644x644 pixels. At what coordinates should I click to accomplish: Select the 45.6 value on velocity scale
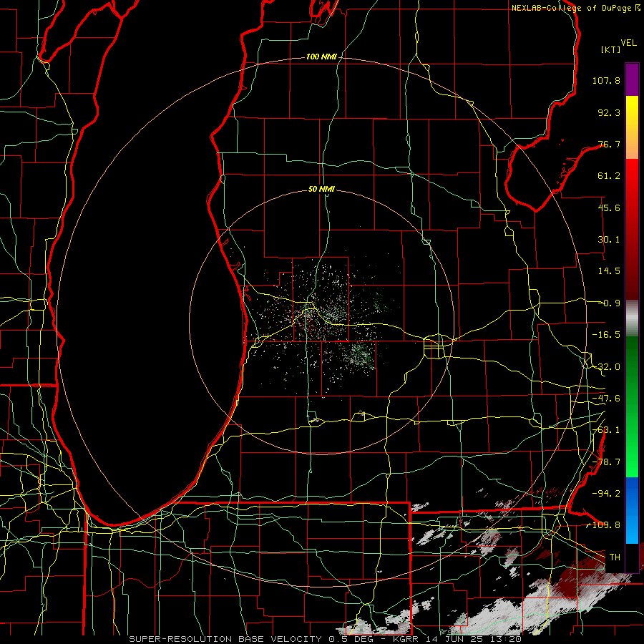coord(609,208)
